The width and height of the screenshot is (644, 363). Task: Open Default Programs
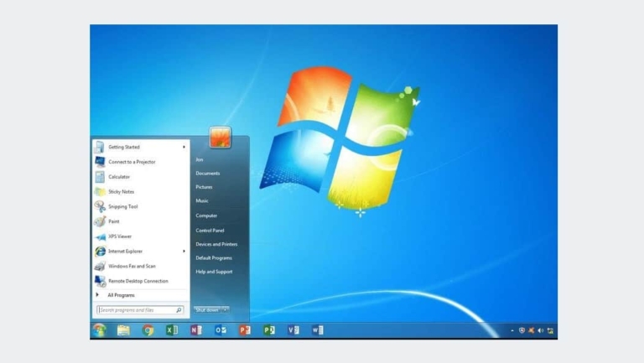click(x=214, y=258)
